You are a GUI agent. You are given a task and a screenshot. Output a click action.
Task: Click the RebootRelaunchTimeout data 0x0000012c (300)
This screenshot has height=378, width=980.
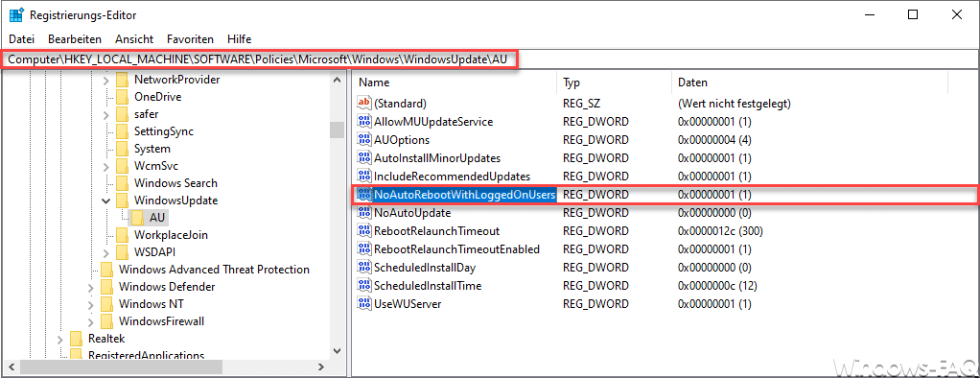tap(720, 231)
